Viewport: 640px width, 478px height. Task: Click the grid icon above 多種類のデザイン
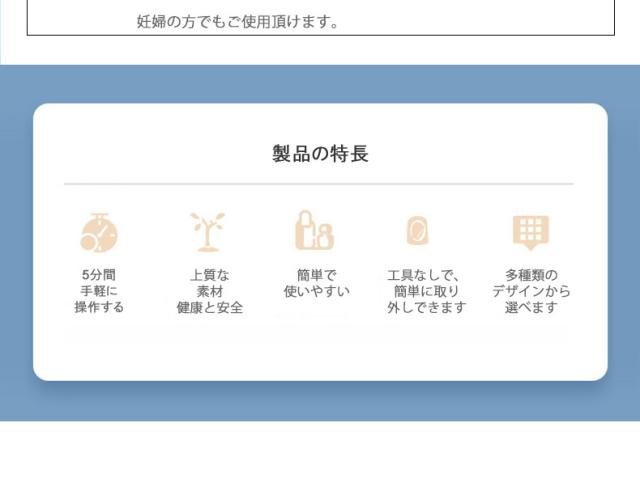pyautogui.click(x=531, y=231)
